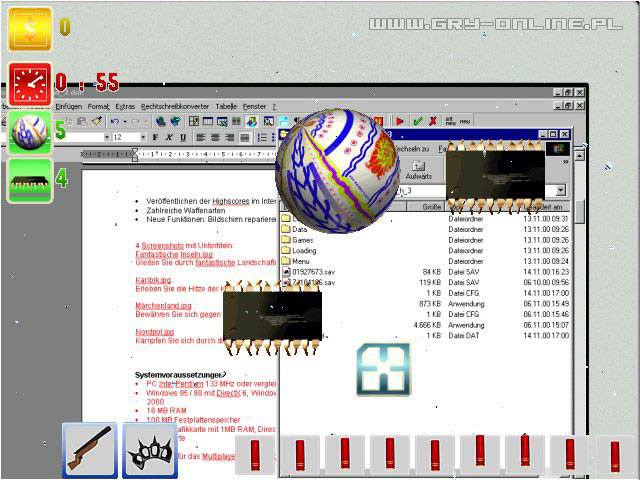This screenshot has height=480, width=640.
Task: Select the file 01927673.sav
Action: [309, 272]
